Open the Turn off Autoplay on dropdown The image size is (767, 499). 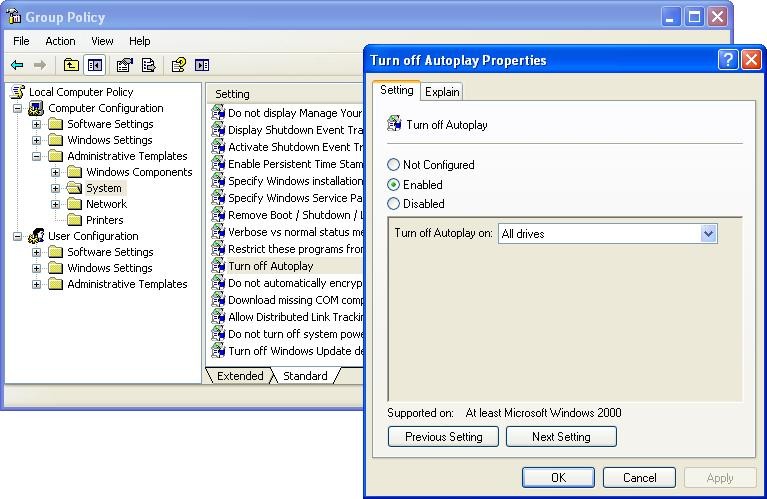coord(709,234)
